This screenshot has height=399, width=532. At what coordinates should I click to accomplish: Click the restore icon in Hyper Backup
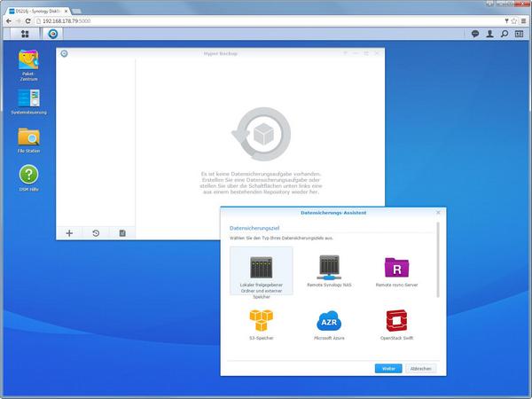coord(96,233)
